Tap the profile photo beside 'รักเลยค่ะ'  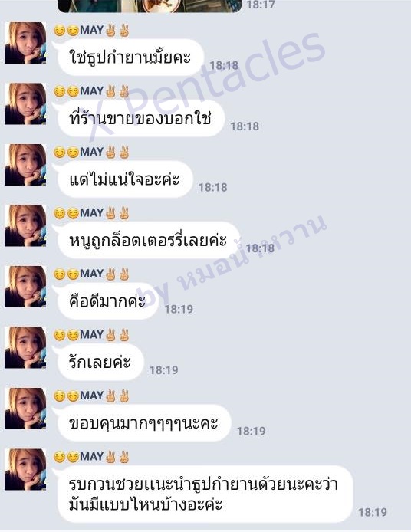tap(25, 347)
